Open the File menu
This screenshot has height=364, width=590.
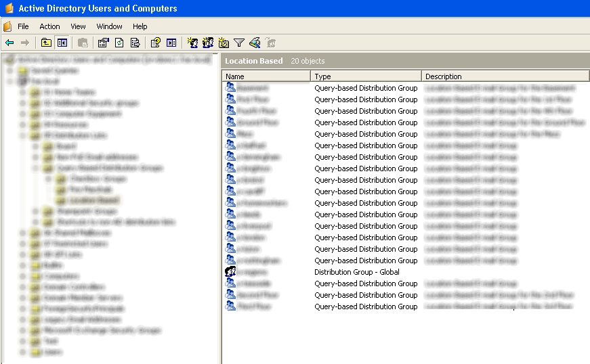(x=23, y=26)
